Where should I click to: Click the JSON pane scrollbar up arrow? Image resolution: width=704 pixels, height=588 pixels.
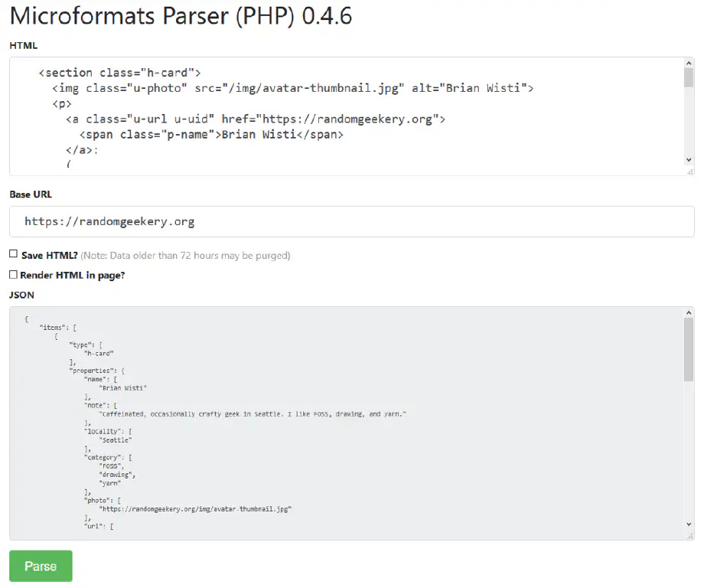689,311
